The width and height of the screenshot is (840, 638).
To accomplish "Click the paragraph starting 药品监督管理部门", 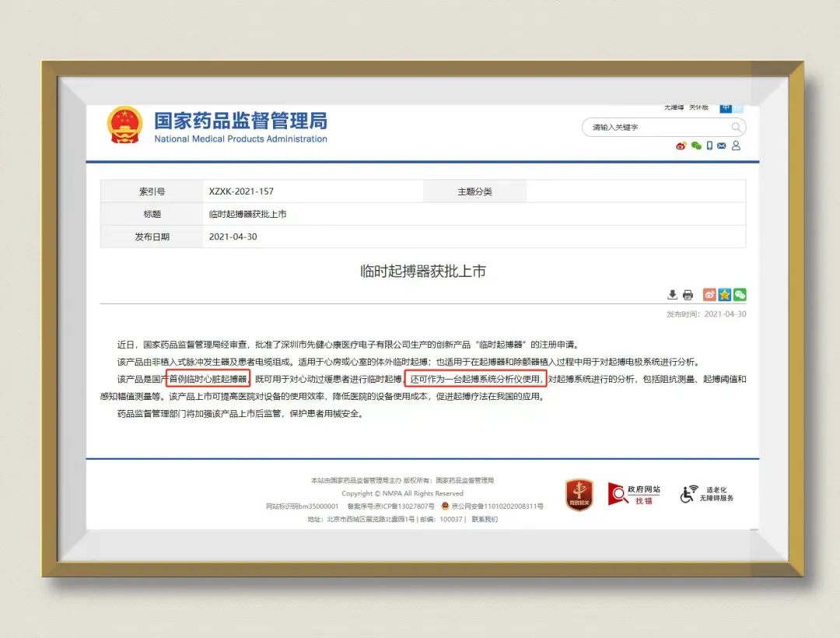I will 241,414.
